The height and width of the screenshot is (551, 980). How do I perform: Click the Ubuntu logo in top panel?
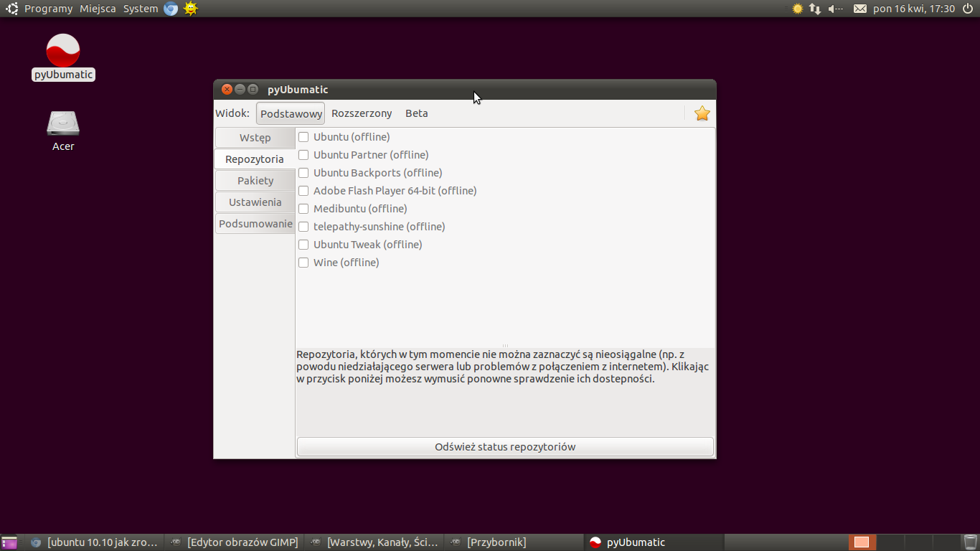[12, 9]
